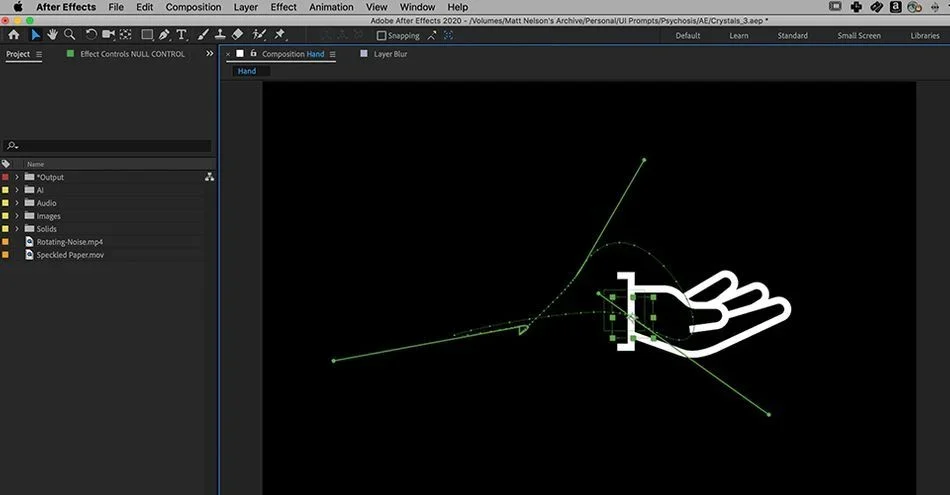The width and height of the screenshot is (950, 495).
Task: Select the Puppet Pin tool
Action: coord(279,35)
